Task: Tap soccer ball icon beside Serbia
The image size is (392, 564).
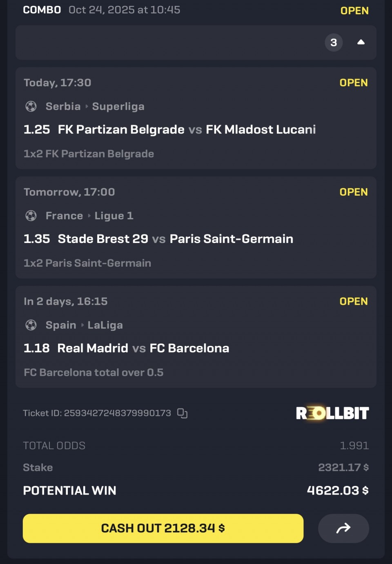Action: coord(31,107)
